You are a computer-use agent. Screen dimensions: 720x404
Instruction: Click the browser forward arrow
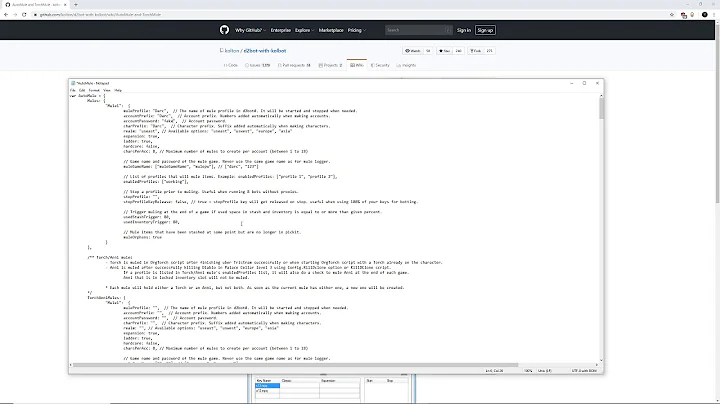15,15
